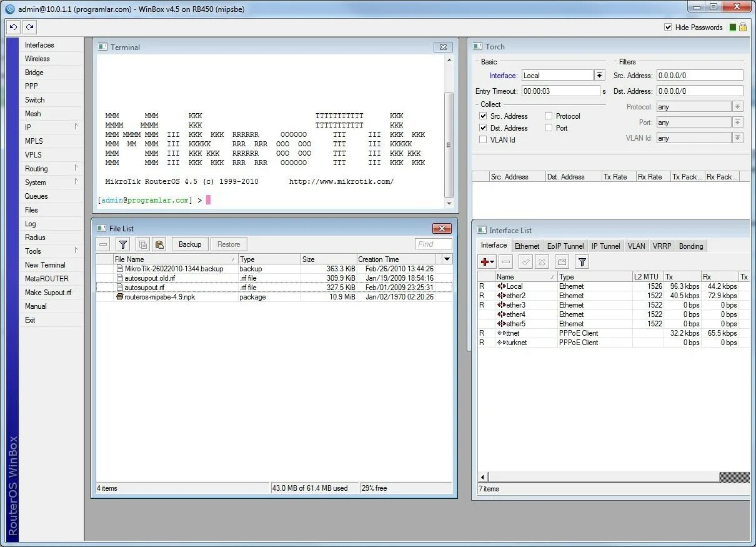Uncheck Dst. Address under Collect in Torch
Screen dimensions: 756x547
[x=483, y=128]
